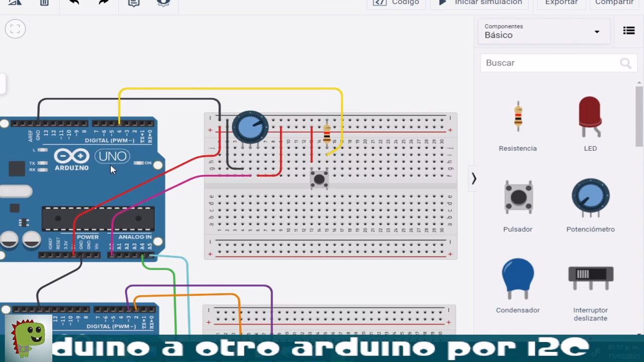The height and width of the screenshot is (362, 644).
Task: Open the panel collapse arrow beside breadboard
Action: coord(473,178)
